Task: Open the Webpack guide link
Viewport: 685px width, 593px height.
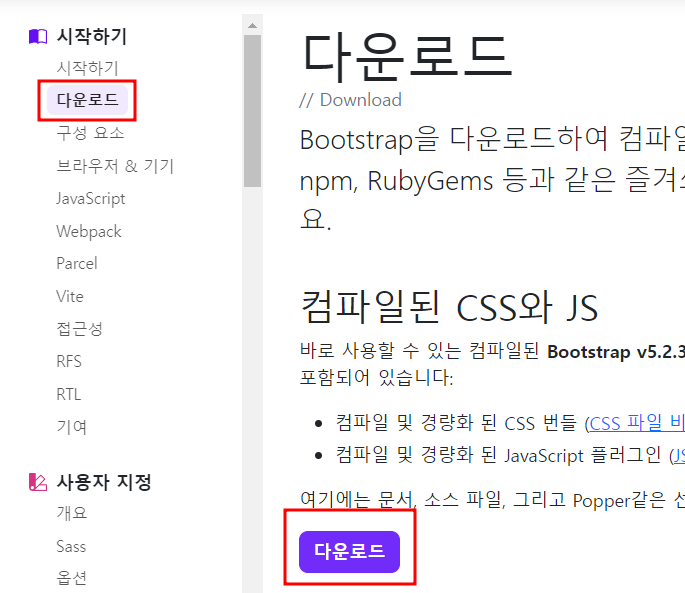Action: click(89, 232)
